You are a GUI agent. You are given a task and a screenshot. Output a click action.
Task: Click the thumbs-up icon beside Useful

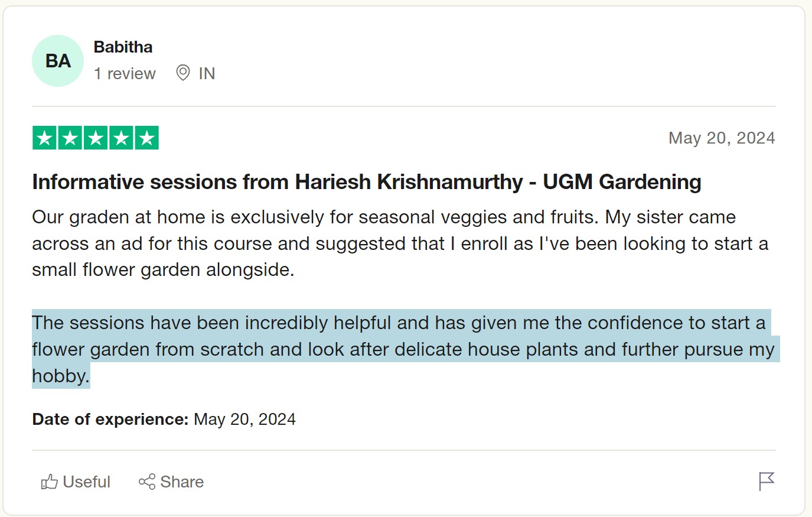pyautogui.click(x=49, y=482)
